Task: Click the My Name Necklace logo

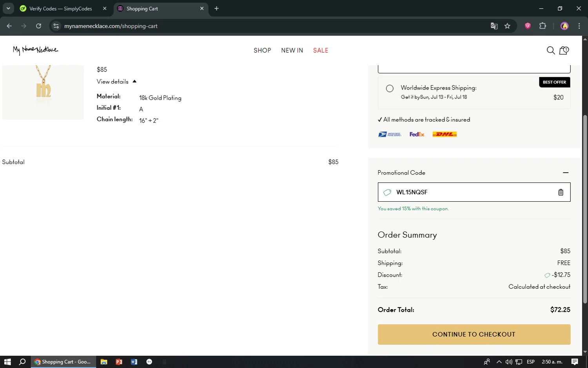Action: click(x=35, y=50)
